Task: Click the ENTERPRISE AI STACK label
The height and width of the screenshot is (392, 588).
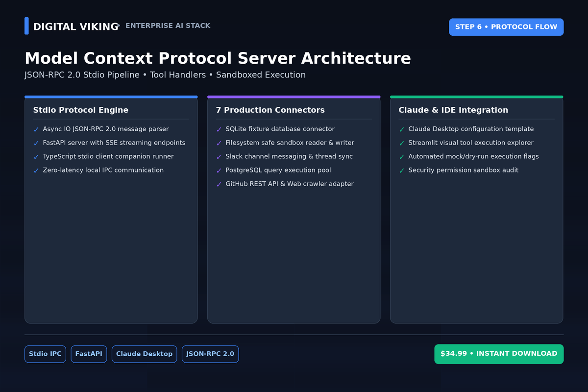Action: click(168, 26)
